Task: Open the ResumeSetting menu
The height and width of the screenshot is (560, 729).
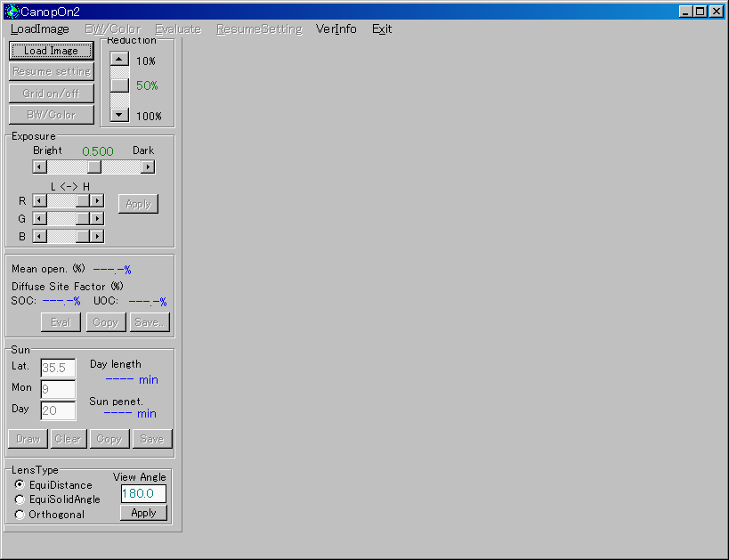Action: click(x=259, y=28)
